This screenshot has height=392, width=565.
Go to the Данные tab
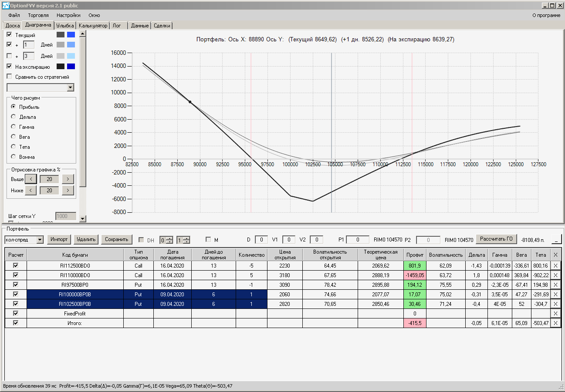pyautogui.click(x=140, y=26)
